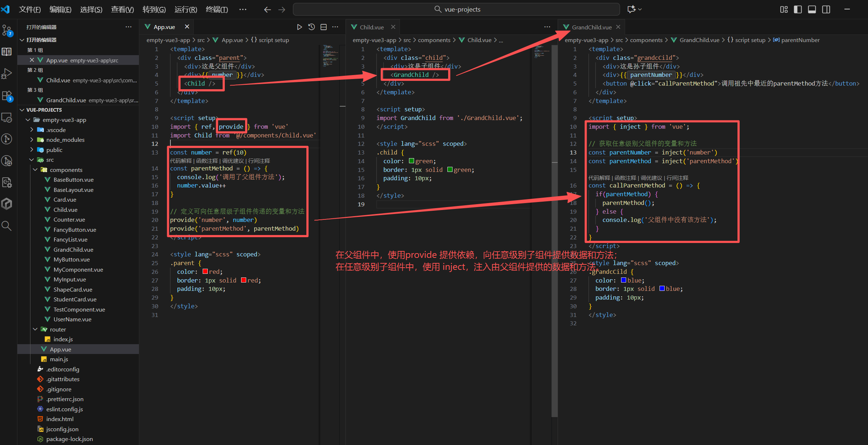
Task: Open the 终端(T) menu
Action: (217, 9)
